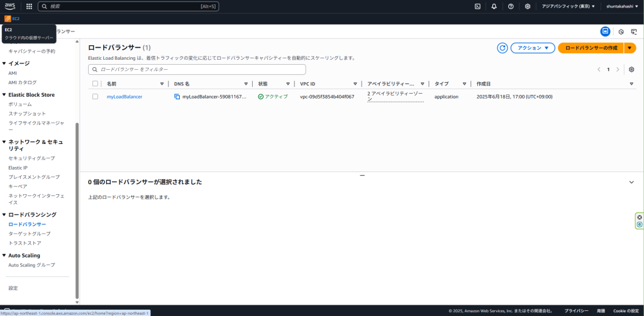The width and height of the screenshot is (644, 316).
Task: Open the clock history icon at top right
Action: [x=621, y=31]
